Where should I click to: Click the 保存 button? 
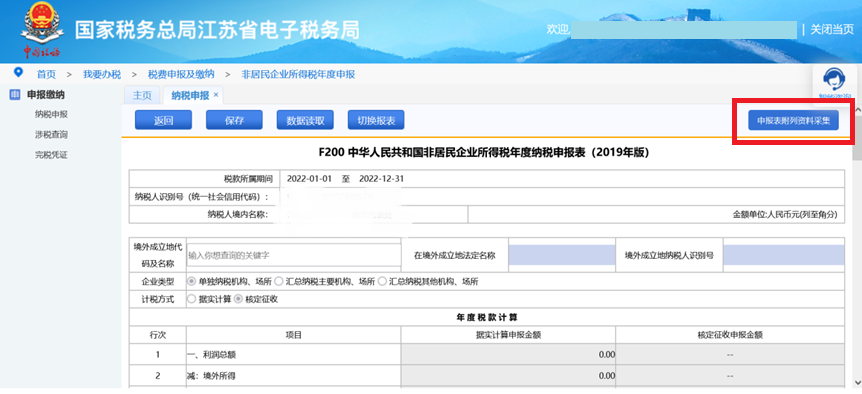pos(234,120)
